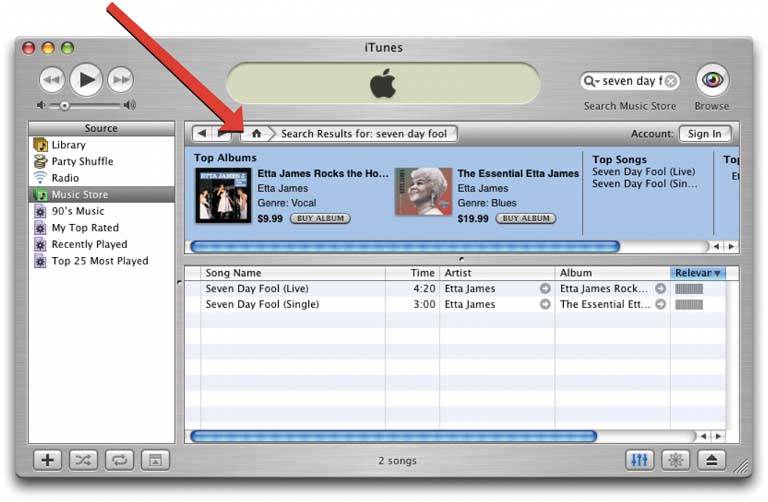Click album arrow next to The Essential Ett...
This screenshot has width=768, height=502.
[x=661, y=304]
